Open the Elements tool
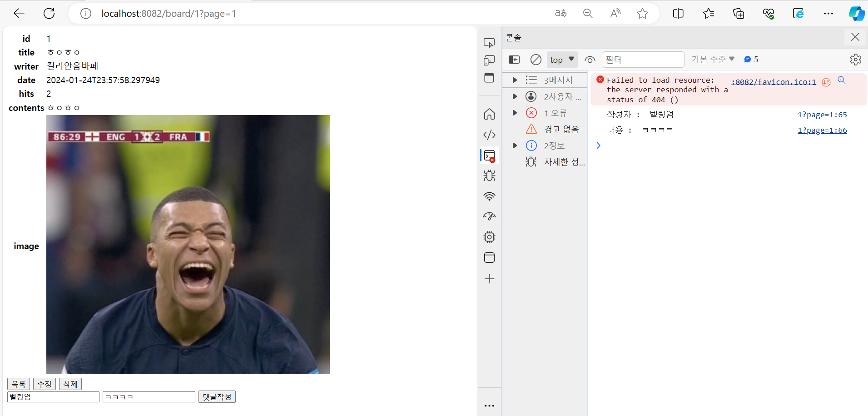The height and width of the screenshot is (416, 868). coord(489,135)
